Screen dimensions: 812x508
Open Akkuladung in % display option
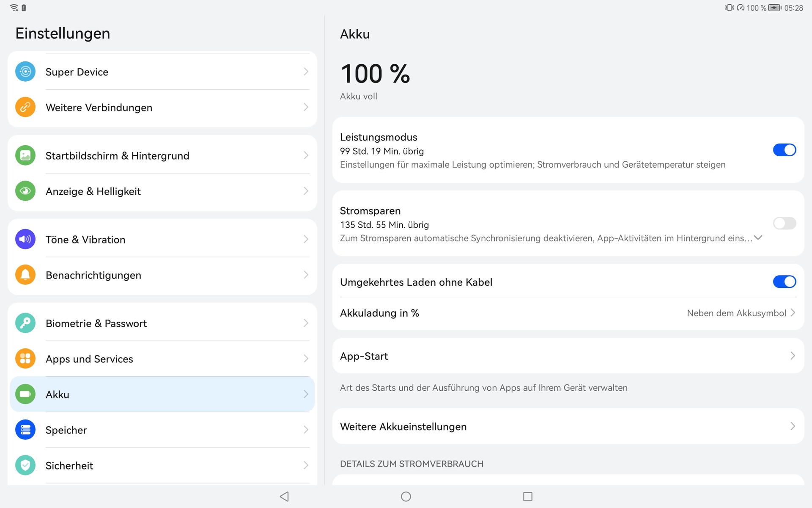point(568,313)
